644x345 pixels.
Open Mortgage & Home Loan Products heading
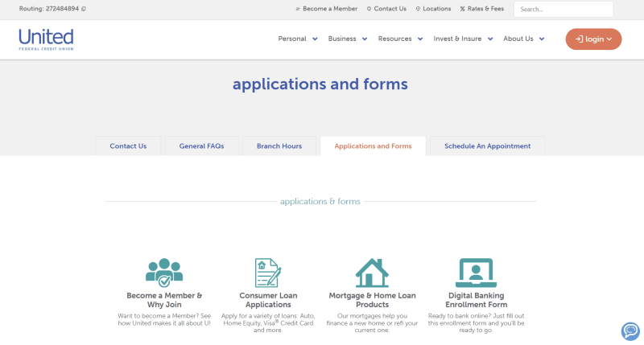click(x=372, y=300)
